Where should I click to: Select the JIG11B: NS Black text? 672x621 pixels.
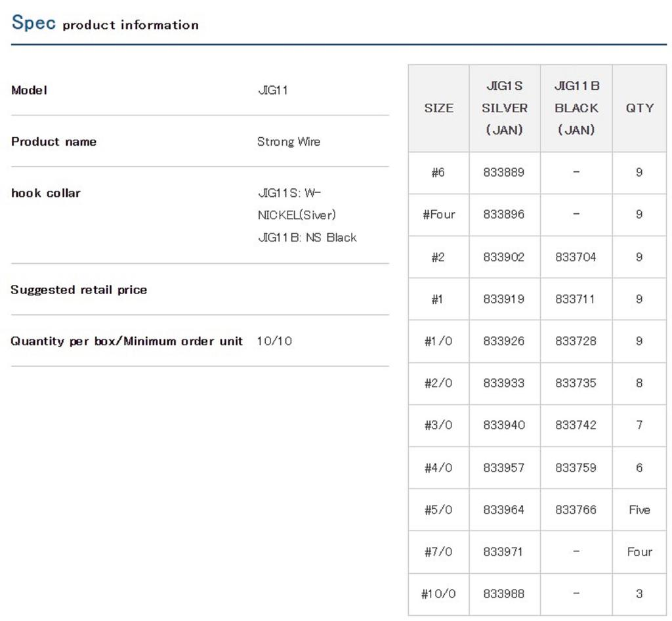(307, 238)
